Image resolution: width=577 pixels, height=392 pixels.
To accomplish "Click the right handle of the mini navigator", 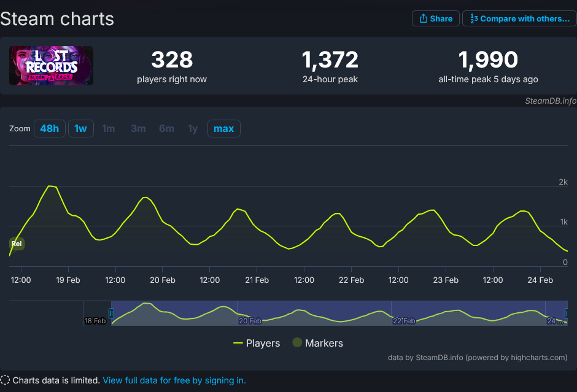I will [x=567, y=313].
